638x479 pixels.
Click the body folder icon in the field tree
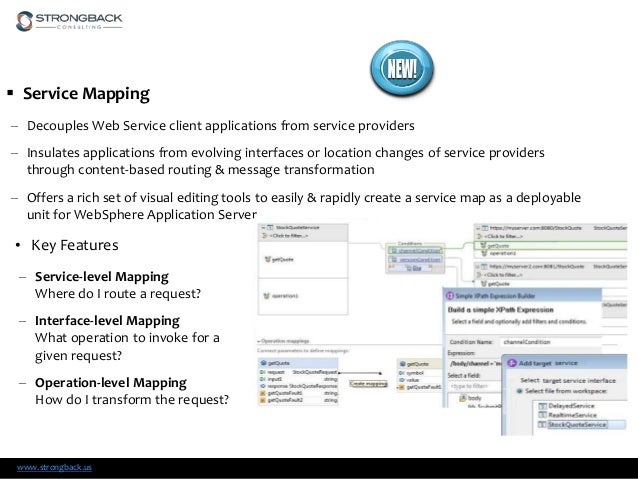[463, 398]
